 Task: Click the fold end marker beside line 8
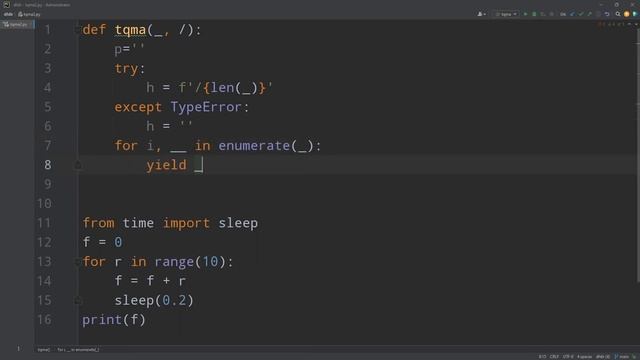coord(78,165)
